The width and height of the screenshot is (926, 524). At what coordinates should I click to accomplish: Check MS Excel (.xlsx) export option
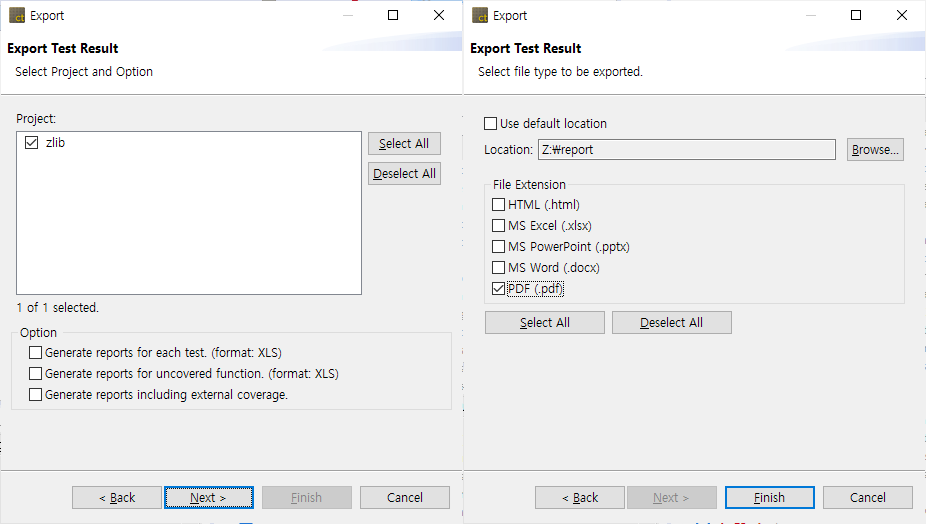[499, 226]
